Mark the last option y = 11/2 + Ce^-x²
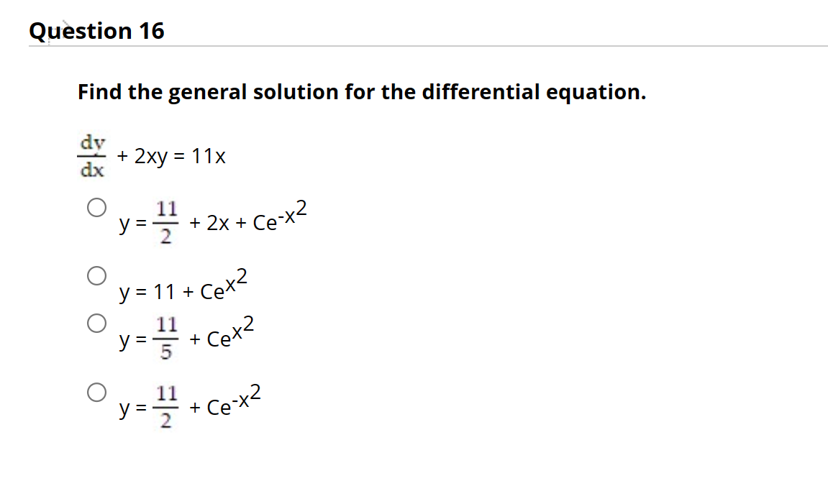828x504 pixels. (96, 392)
